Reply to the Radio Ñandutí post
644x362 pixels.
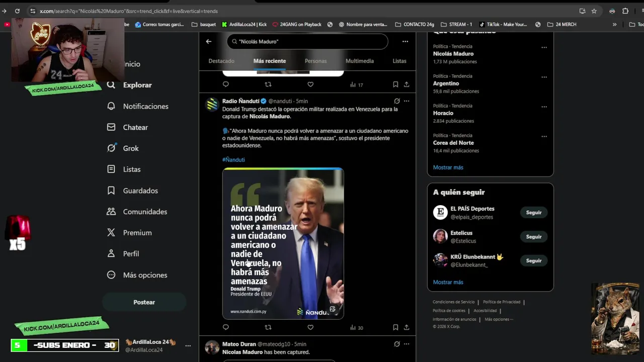click(x=225, y=327)
